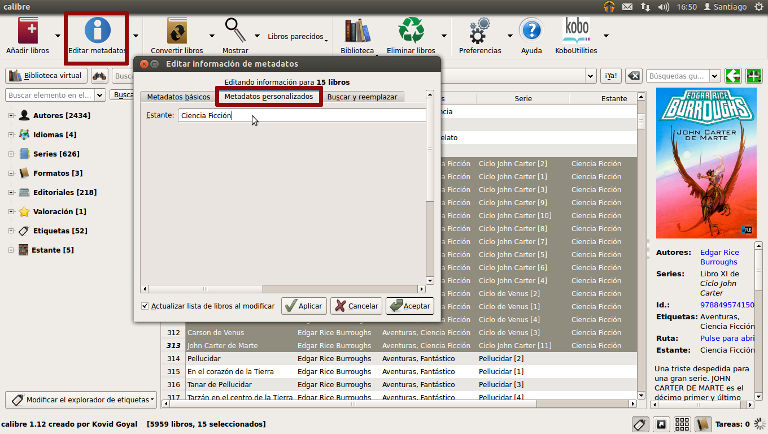
Task: Click the Convertir libros icon
Action: tap(177, 31)
